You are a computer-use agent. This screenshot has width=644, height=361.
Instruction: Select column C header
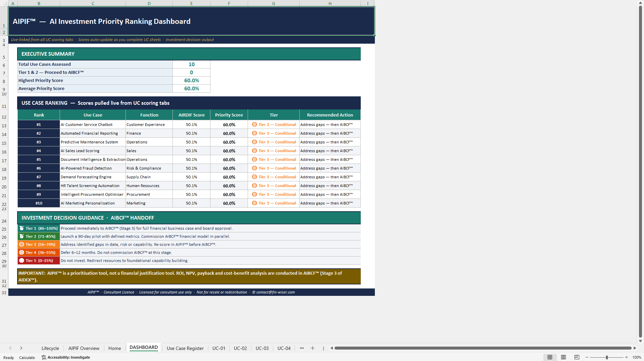(x=93, y=3)
